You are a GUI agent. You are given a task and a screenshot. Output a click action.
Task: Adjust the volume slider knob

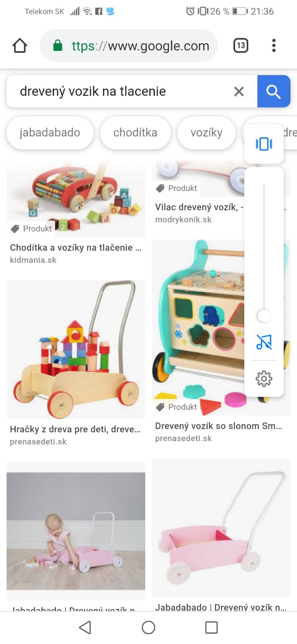coord(264,316)
